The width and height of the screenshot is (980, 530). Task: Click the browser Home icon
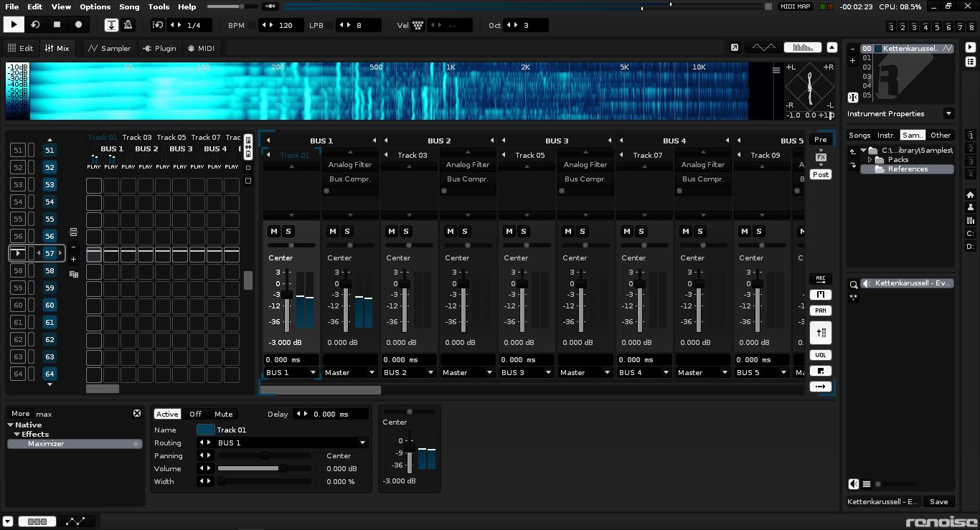[x=970, y=195]
